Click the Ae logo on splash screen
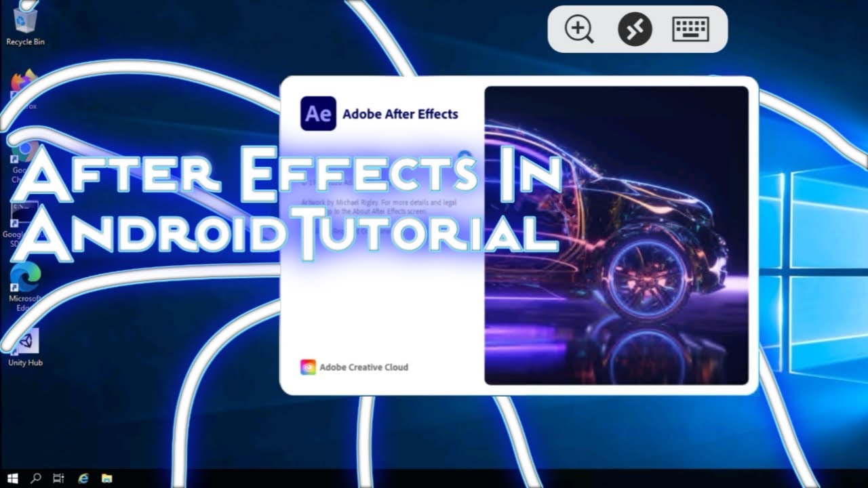 (x=318, y=114)
